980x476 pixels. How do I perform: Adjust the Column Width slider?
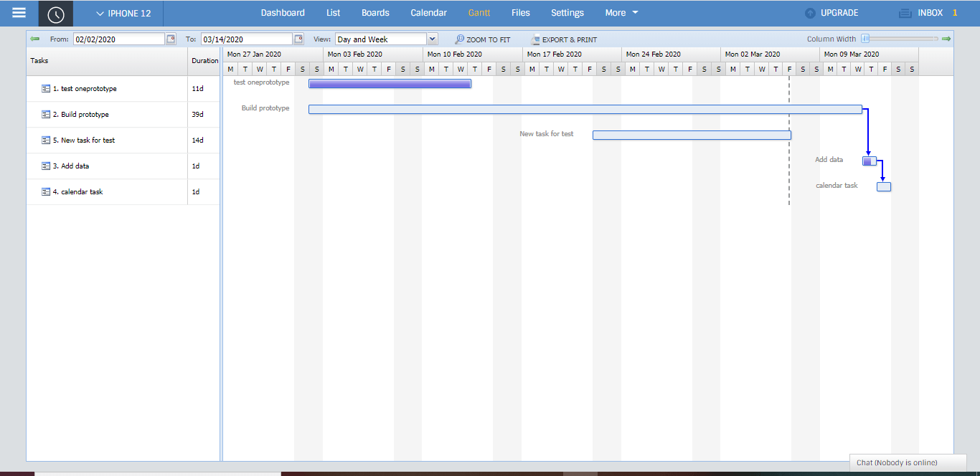(x=866, y=39)
